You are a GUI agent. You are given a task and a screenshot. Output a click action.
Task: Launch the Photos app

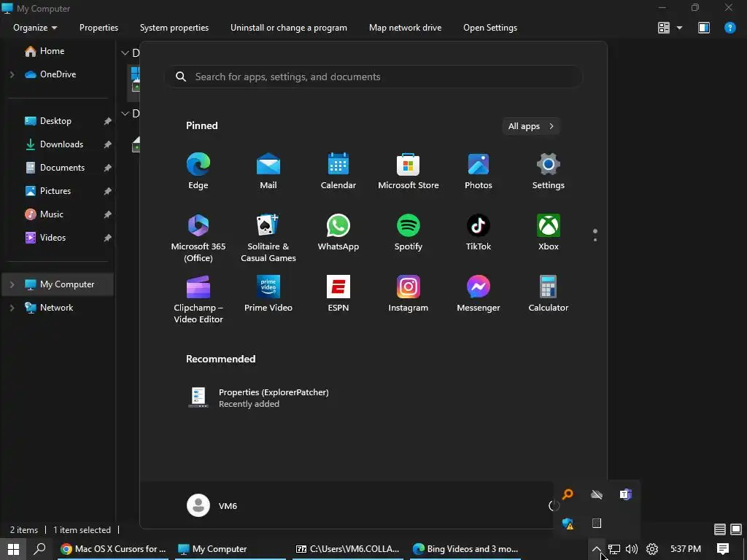[x=479, y=171]
